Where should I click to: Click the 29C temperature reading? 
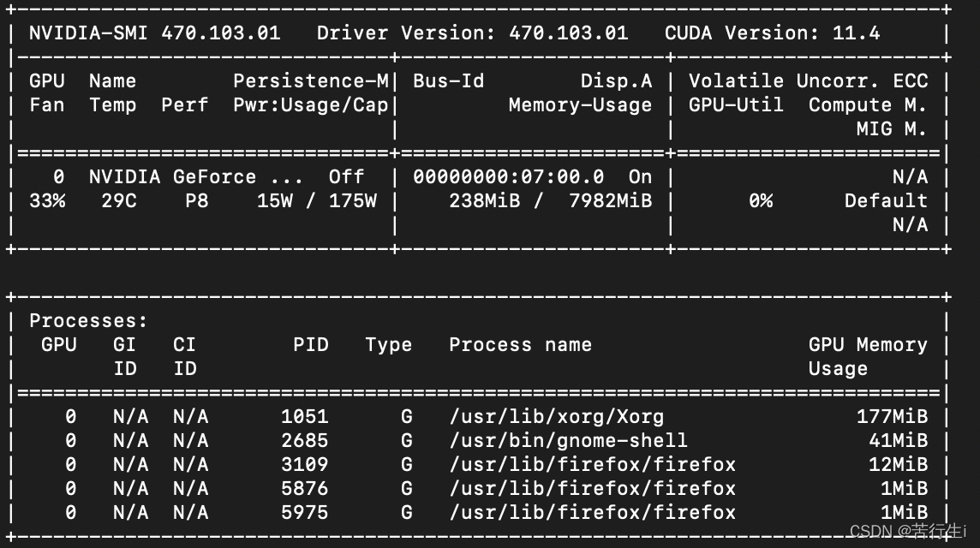(119, 200)
